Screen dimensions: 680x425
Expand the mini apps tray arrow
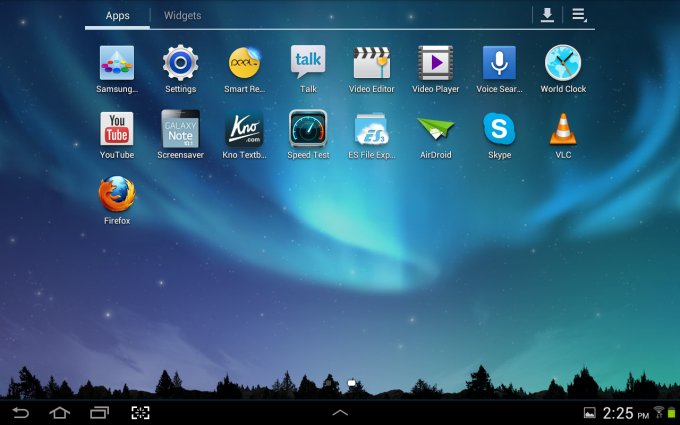click(340, 412)
